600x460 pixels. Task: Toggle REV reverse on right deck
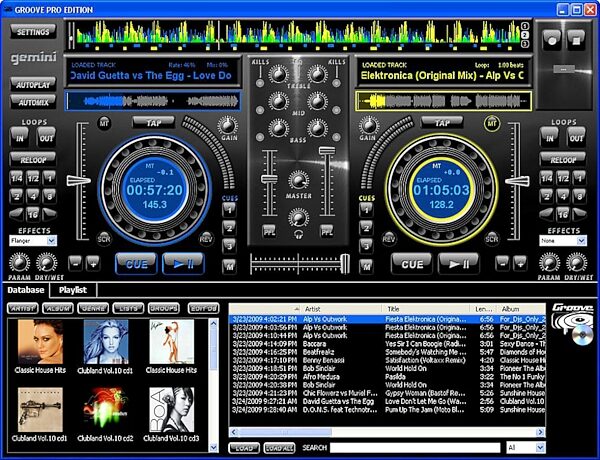(x=389, y=239)
